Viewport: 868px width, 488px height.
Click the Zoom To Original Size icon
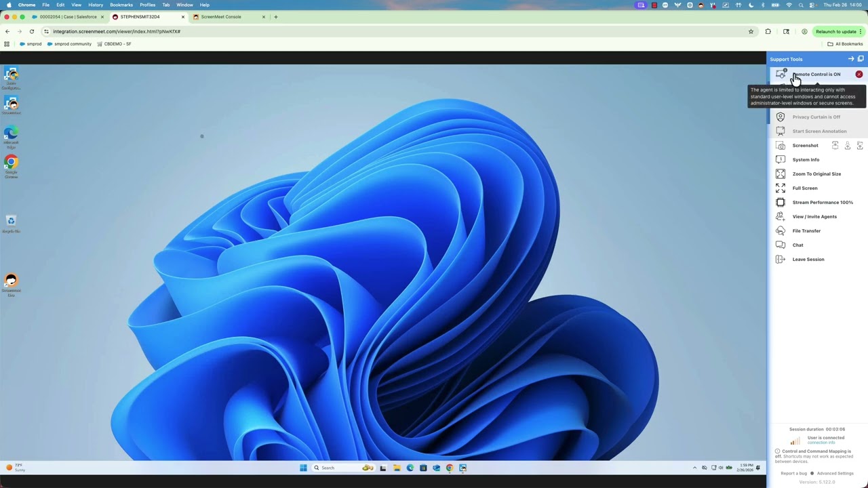781,174
